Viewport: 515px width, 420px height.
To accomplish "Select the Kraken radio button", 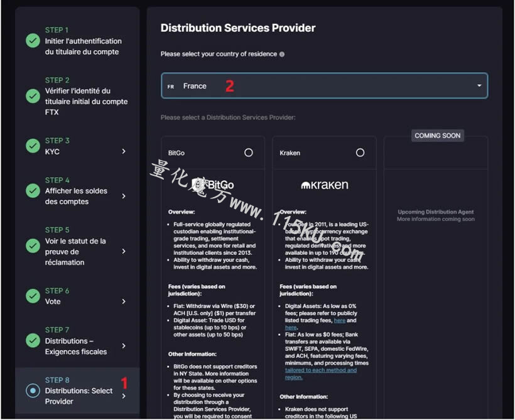I will [360, 153].
